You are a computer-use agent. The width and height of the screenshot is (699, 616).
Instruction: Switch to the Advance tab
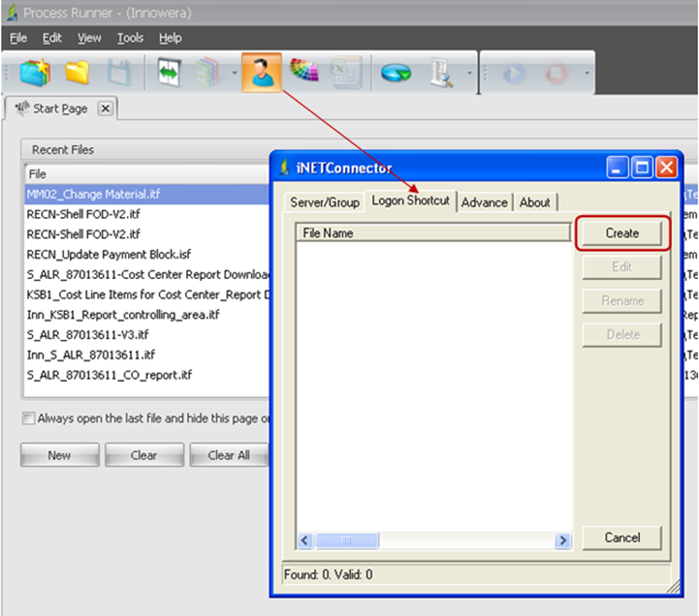[x=484, y=202]
